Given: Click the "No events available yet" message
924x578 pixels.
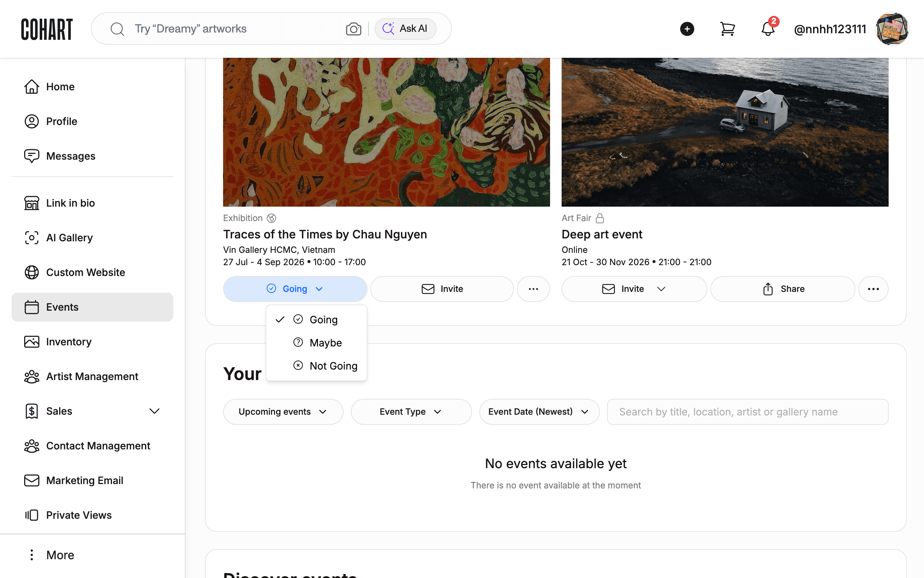Looking at the screenshot, I should click(555, 464).
